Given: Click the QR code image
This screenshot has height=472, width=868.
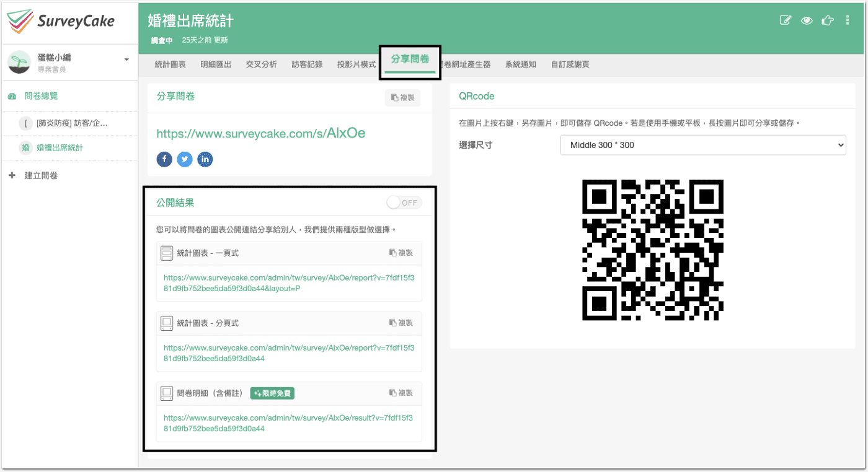Looking at the screenshot, I should click(x=653, y=250).
